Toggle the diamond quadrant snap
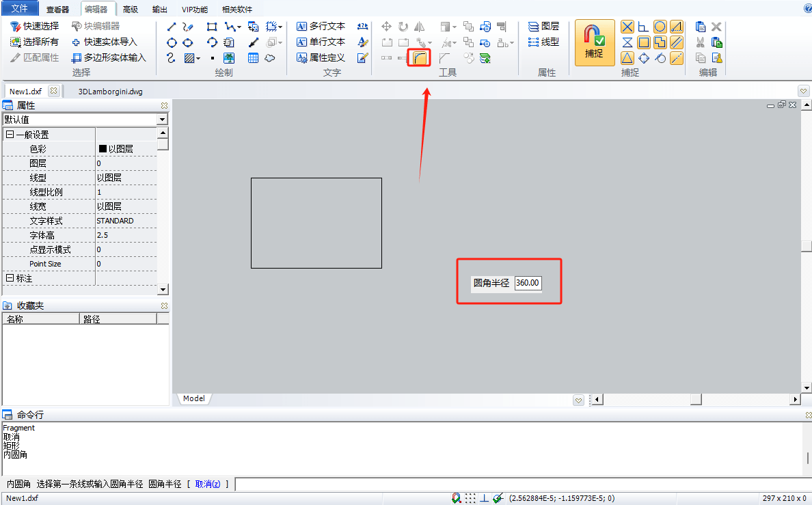This screenshot has height=505, width=812. point(644,58)
